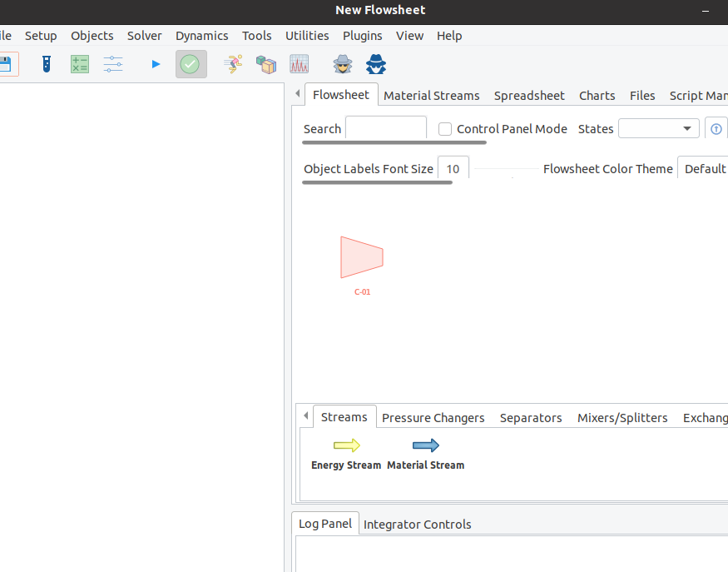The height and width of the screenshot is (572, 728).
Task: Switch to the Files tab
Action: (x=642, y=96)
